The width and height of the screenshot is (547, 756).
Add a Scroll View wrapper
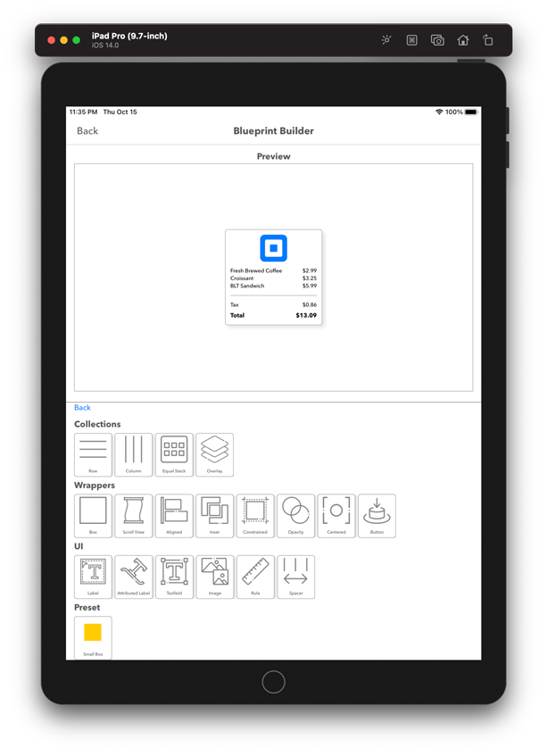point(134,516)
